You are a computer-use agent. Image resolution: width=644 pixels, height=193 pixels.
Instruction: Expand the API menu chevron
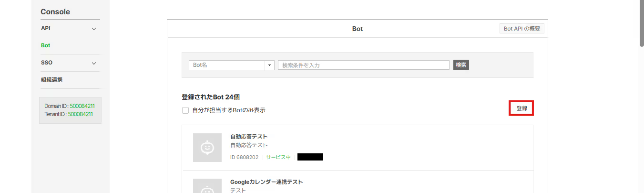pos(94,29)
